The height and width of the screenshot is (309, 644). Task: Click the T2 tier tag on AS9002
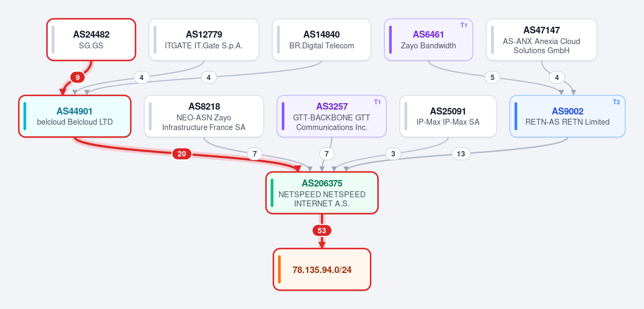(x=616, y=102)
